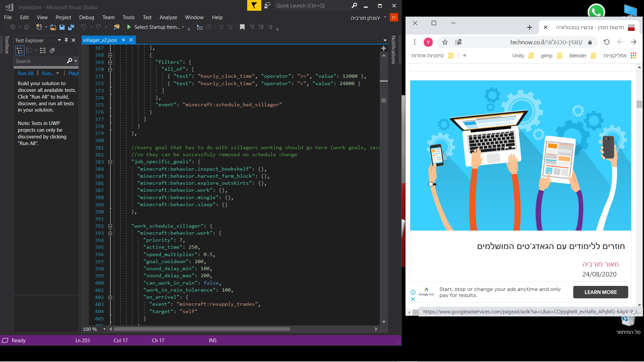The height and width of the screenshot is (362, 644).
Task: Expand the Run... dropdown arrow
Action: pyautogui.click(x=58, y=73)
